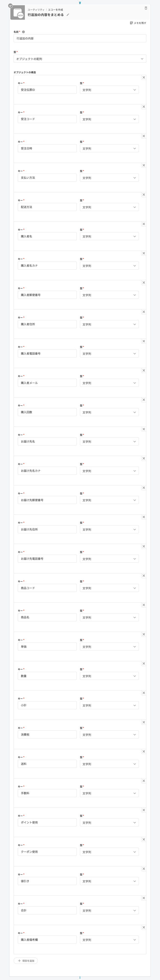Open the オブジェクトの配列 type dropdown

coord(80,59)
